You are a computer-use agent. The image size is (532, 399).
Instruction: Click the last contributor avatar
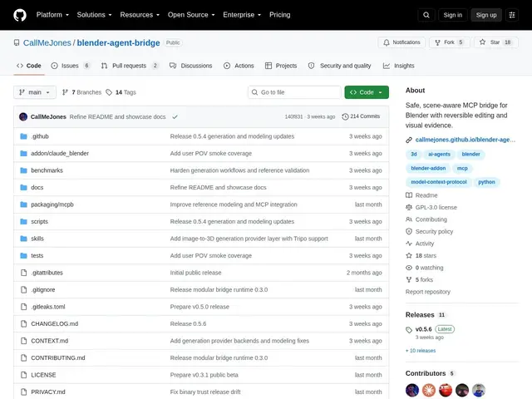tap(479, 390)
